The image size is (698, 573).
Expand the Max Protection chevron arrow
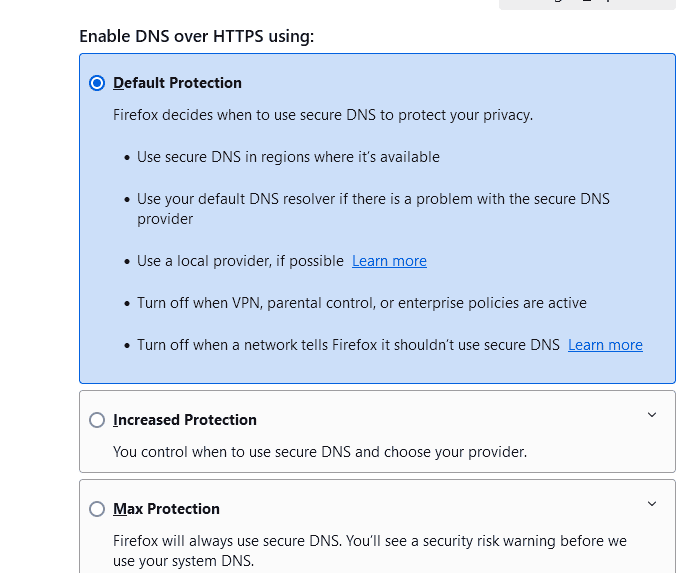[x=652, y=504]
